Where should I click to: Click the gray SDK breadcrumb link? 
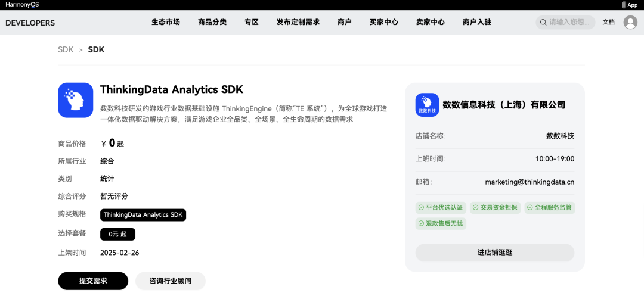tap(66, 49)
